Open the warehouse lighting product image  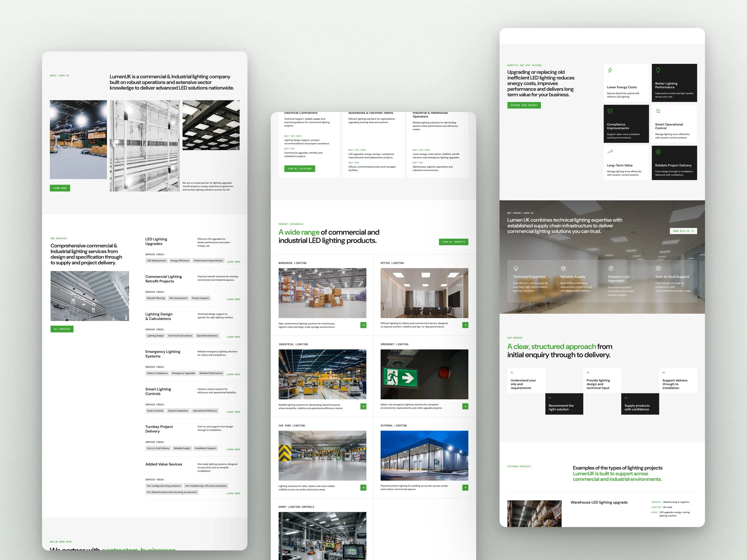322,293
